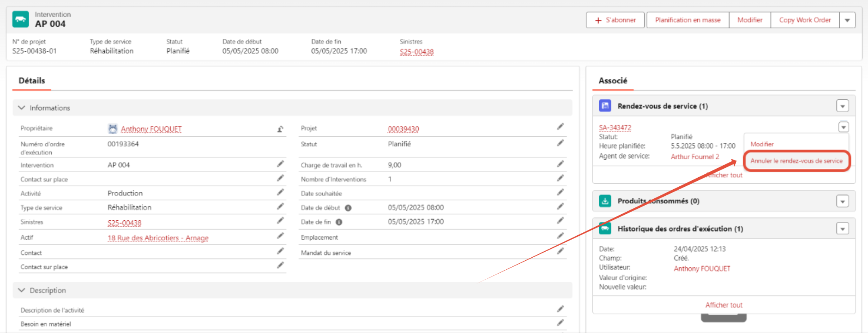The height and width of the screenshot is (333, 868).
Task: Edit the Intervention AP 004 field pencil
Action: click(280, 164)
